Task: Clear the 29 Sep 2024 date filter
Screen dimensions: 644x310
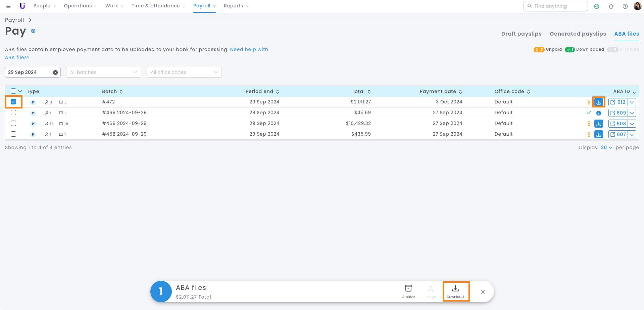Action: 55,73
